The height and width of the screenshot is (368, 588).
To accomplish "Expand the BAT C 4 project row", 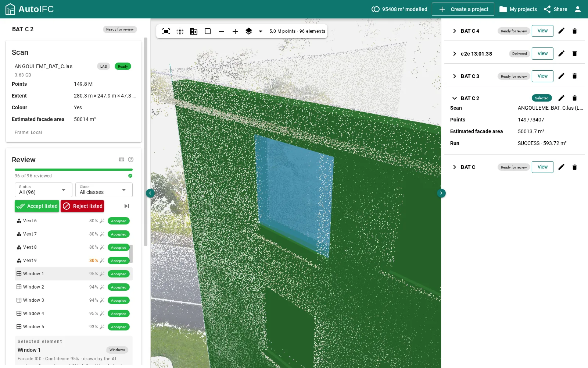I will coord(455,31).
